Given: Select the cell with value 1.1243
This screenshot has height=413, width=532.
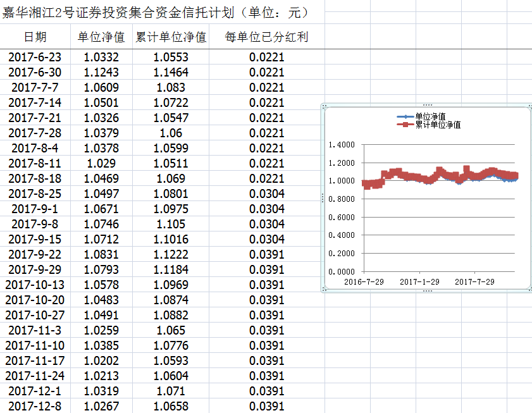Looking at the screenshot, I should [101, 72].
